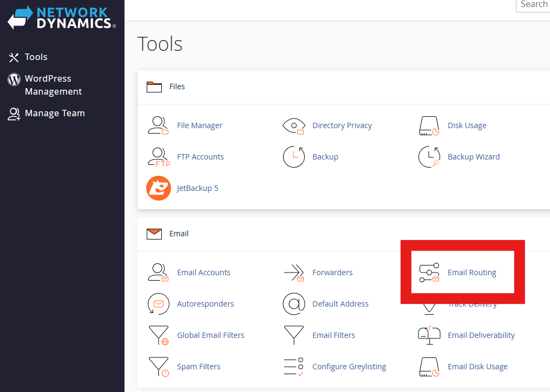Screen dimensions: 550x392
Task: Open the Disk Usage icon
Action: coord(429,125)
